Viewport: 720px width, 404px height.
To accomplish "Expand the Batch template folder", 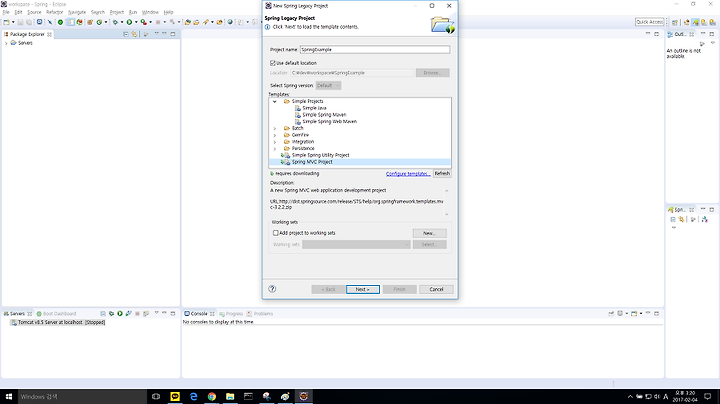I will 275,129.
